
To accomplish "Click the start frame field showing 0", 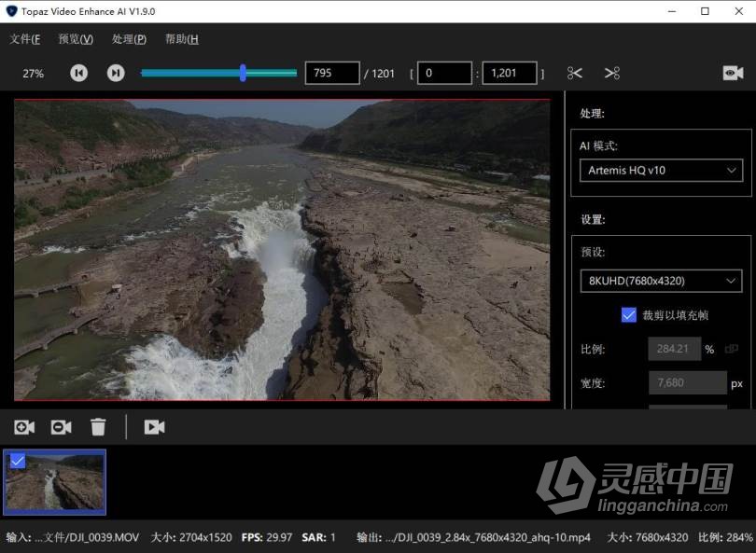I will pos(444,73).
